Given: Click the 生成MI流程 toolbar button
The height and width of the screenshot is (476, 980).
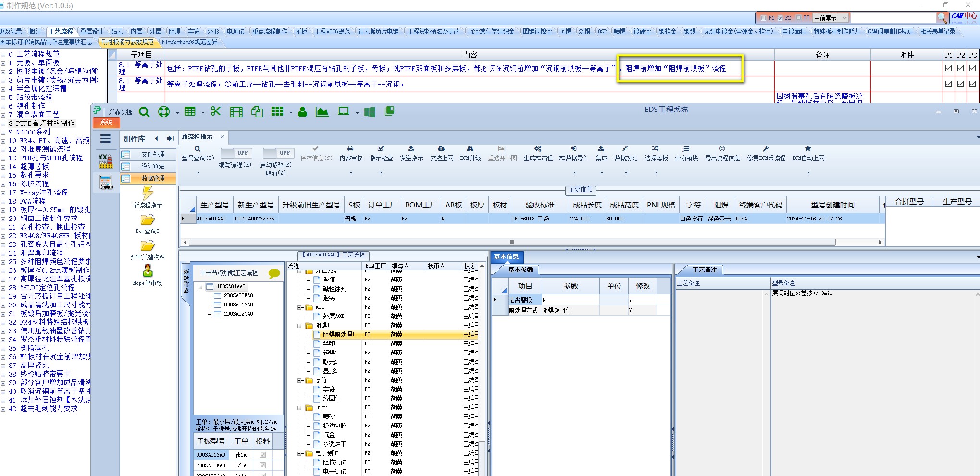Looking at the screenshot, I should [538, 154].
